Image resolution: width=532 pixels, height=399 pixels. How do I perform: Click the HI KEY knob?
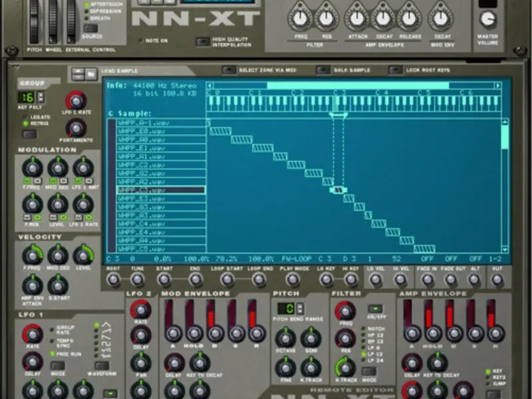350,280
